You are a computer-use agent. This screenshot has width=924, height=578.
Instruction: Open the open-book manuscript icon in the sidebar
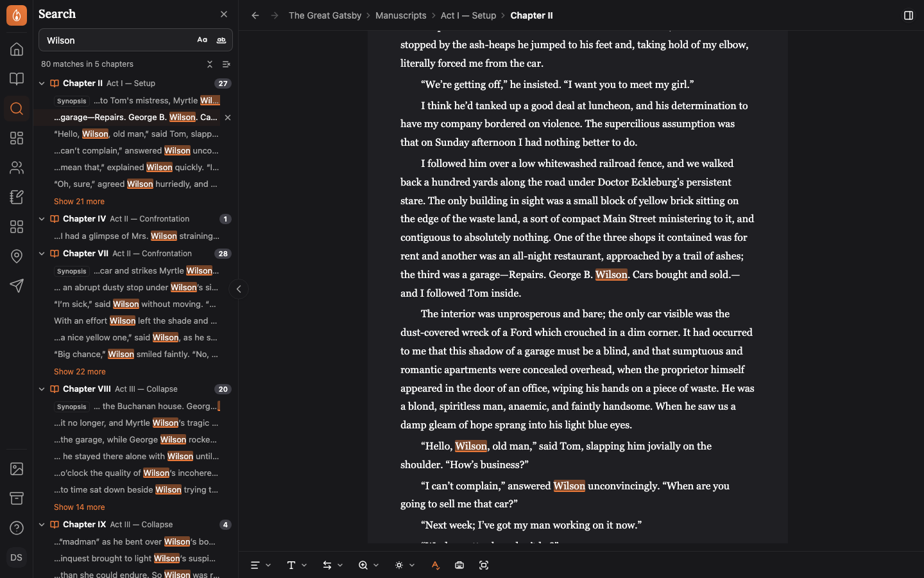[x=17, y=79]
